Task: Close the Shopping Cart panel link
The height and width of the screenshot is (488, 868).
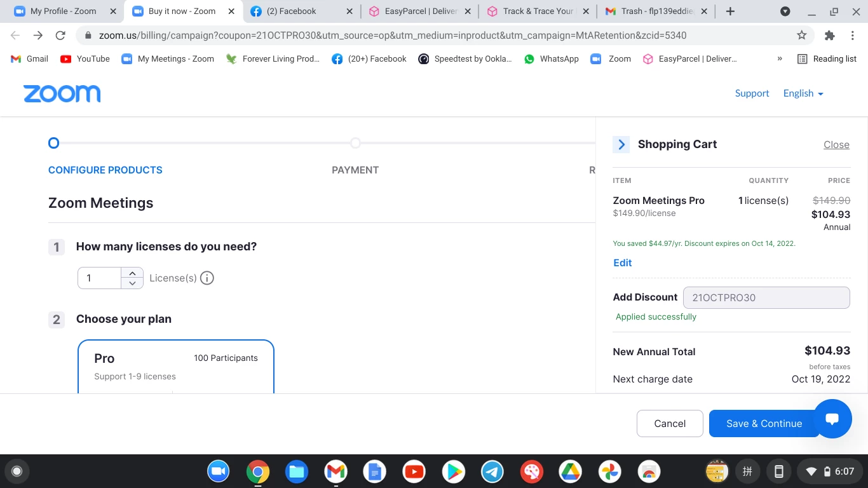Action: coord(836,145)
